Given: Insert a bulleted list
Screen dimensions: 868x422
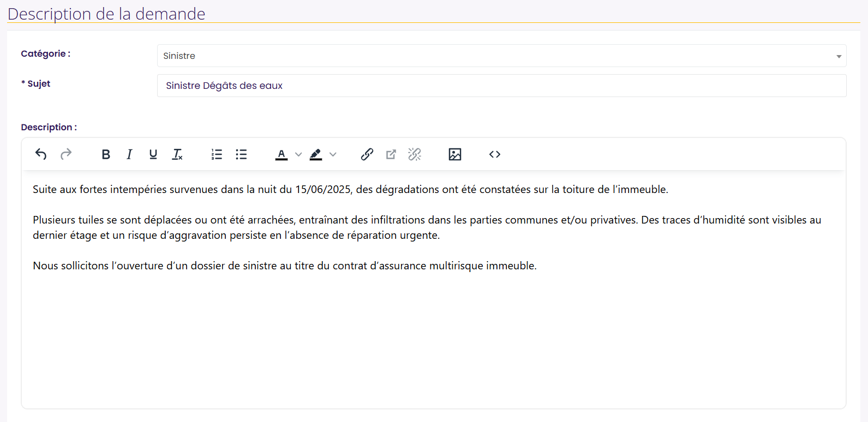Looking at the screenshot, I should tap(241, 154).
